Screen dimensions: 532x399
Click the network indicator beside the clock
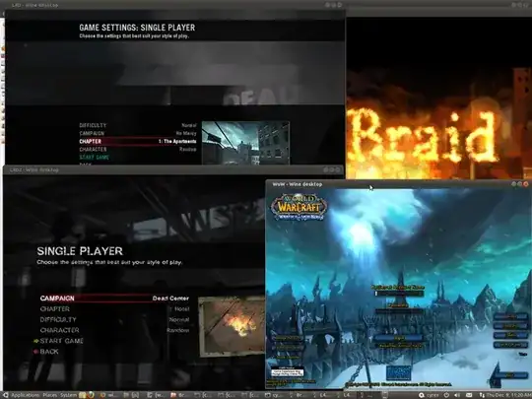[482, 395]
